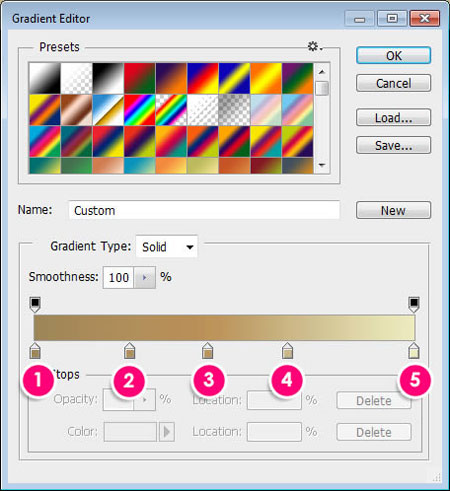
Task: Click the Color stop Delete button
Action: click(374, 432)
